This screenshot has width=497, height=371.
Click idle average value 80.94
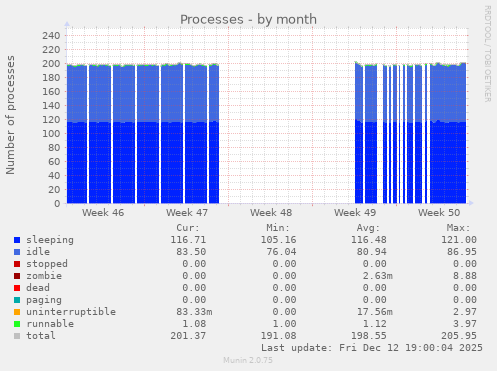pyautogui.click(x=372, y=252)
